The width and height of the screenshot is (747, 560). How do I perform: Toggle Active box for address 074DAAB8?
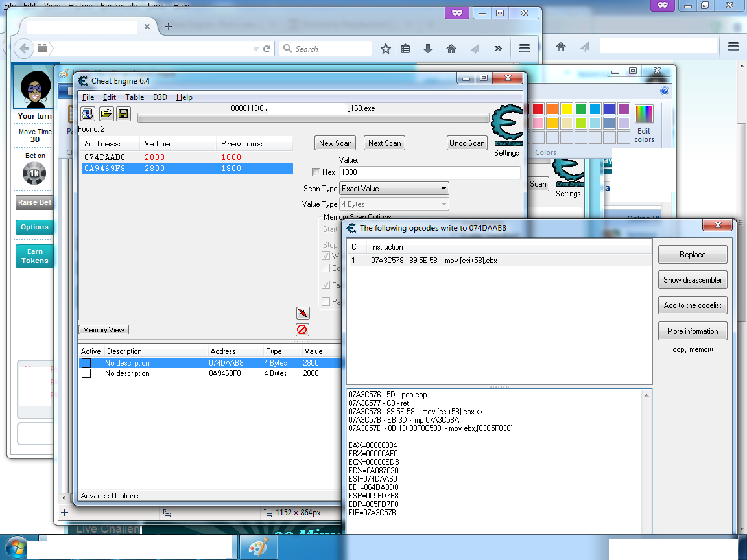pyautogui.click(x=86, y=363)
